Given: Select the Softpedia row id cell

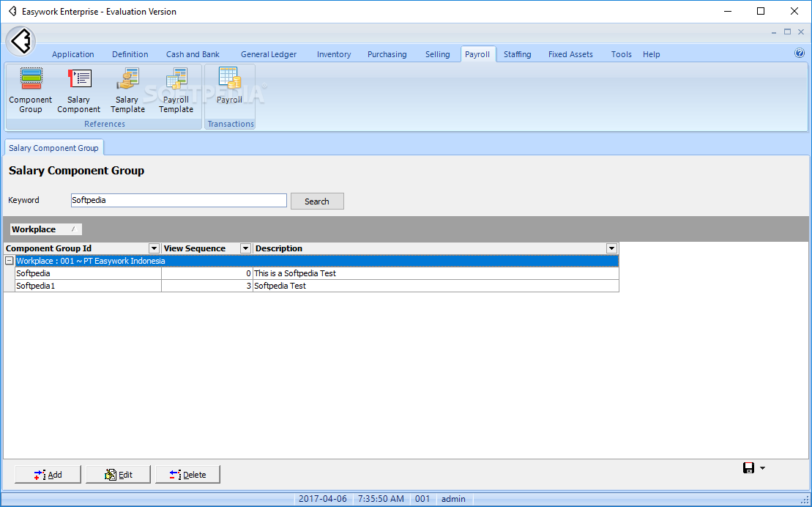Looking at the screenshot, I should 88,273.
